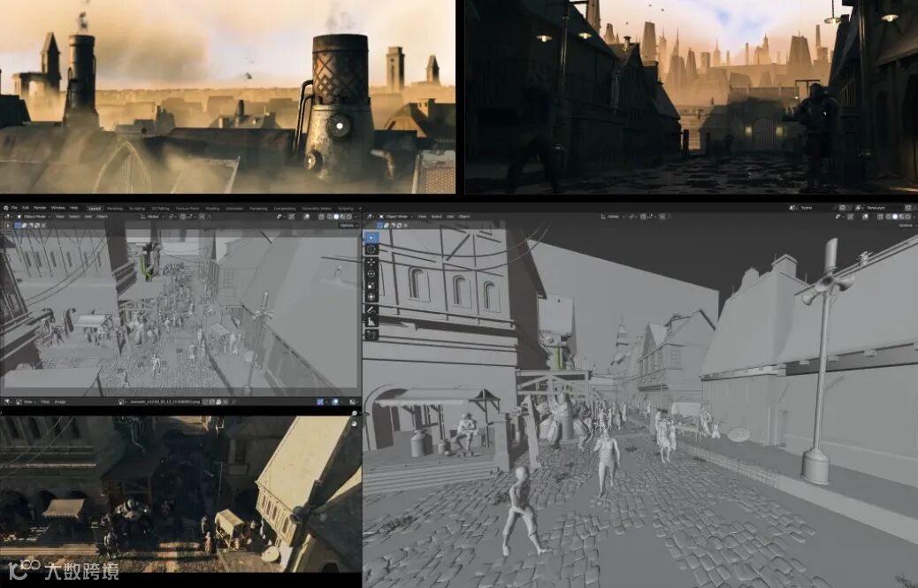The width and height of the screenshot is (918, 588).
Task: Switch left viewport to solid shading mode
Action: click(336, 217)
